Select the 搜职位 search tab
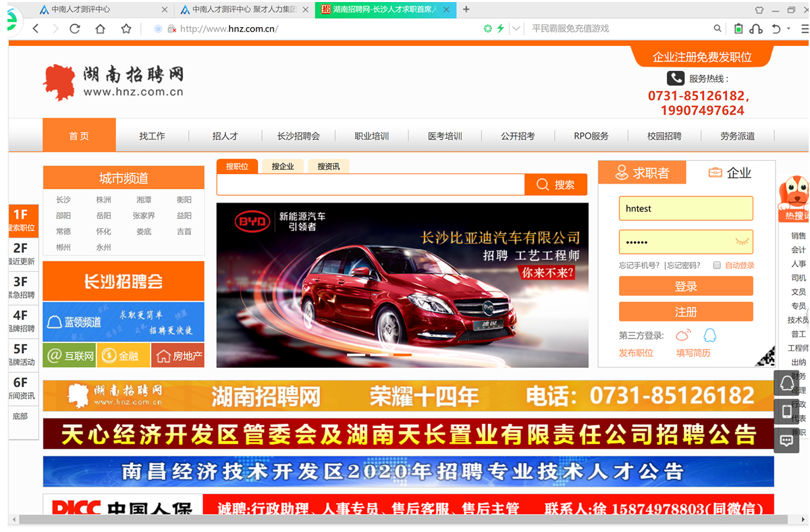810x532 pixels. click(x=237, y=166)
